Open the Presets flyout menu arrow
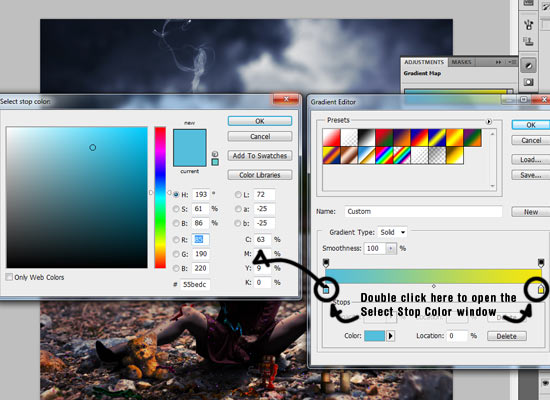The height and width of the screenshot is (400, 550). tap(489, 121)
